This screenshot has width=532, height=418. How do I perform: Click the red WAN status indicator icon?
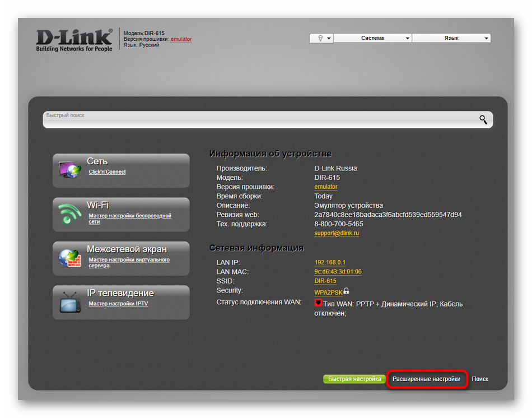[x=318, y=303]
